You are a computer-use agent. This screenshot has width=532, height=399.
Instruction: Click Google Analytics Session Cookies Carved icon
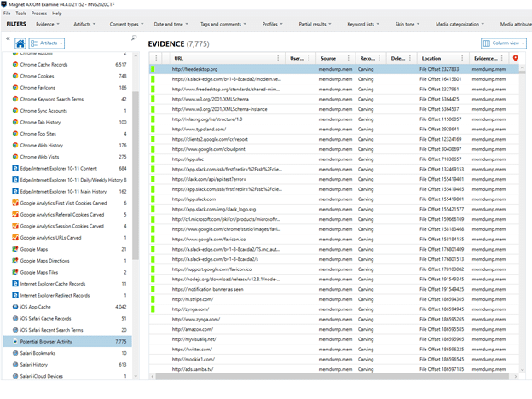pyautogui.click(x=15, y=226)
